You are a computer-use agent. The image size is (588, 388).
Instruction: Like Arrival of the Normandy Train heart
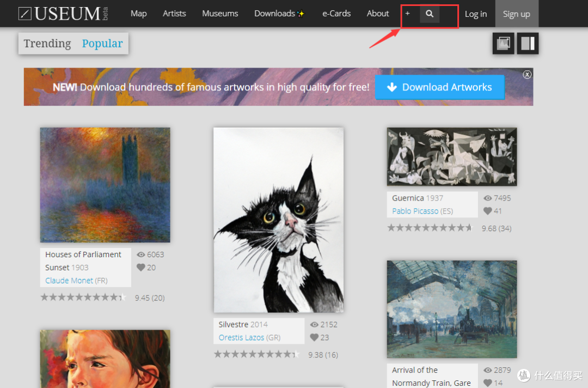[x=487, y=383]
